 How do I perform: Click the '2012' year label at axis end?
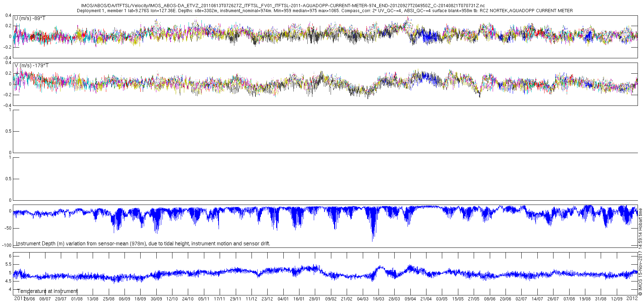632,298
